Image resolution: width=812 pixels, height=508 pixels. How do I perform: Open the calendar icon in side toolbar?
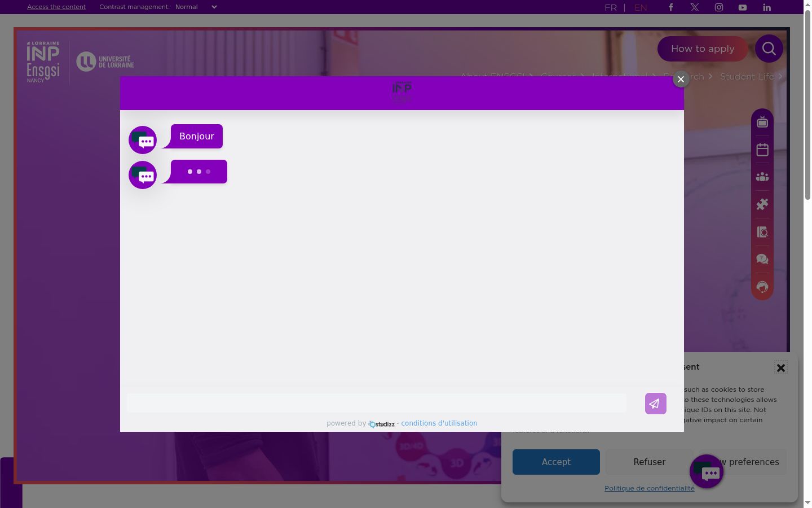click(762, 150)
